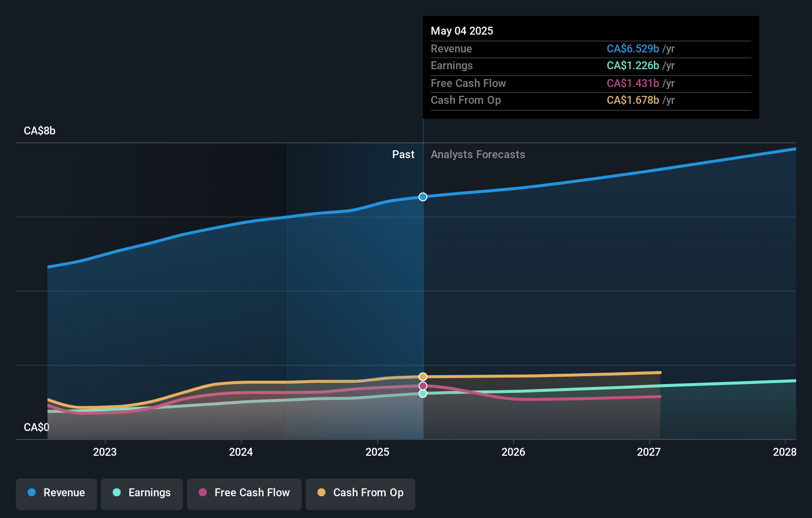Click the 2027 x-axis label
This screenshot has width=812, height=518.
pos(649,452)
